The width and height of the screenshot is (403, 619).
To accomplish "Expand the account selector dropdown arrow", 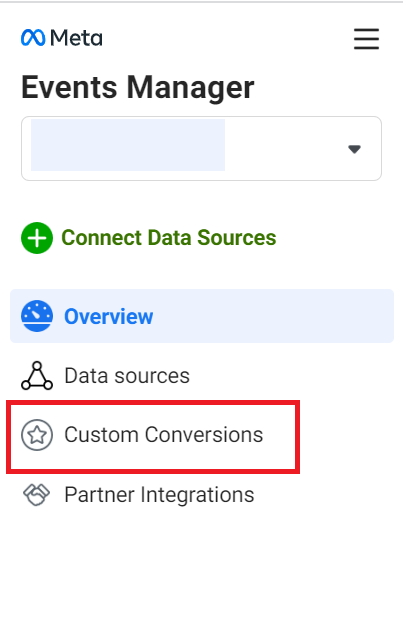I will click(354, 149).
